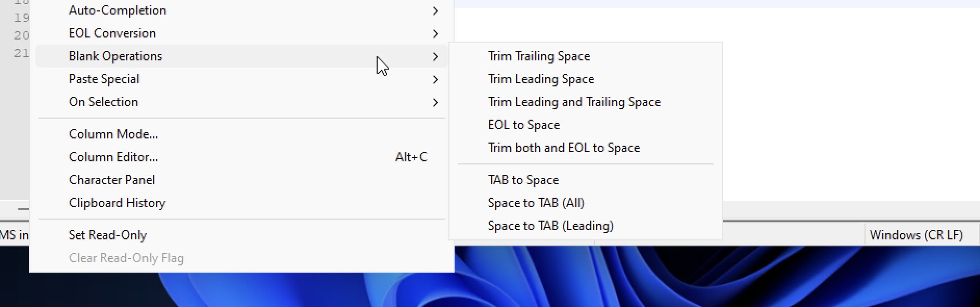This screenshot has width=980, height=307.
Task: Highlight the Blank Operations menu entry
Action: [x=115, y=56]
